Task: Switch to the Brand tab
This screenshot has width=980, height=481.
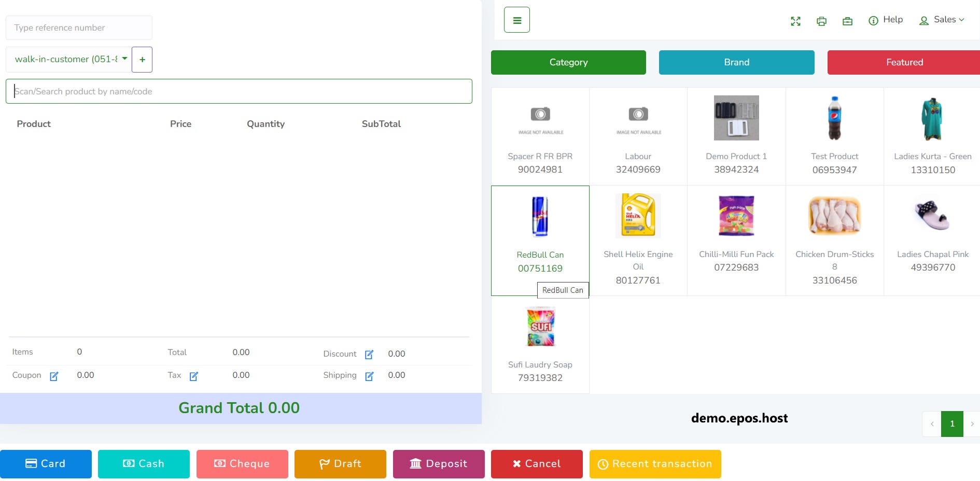Action: (736, 62)
